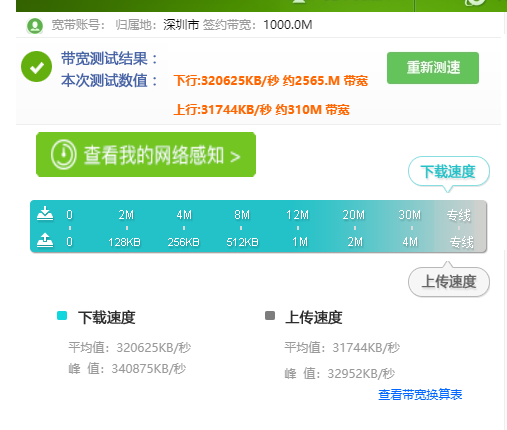
Task: Click the orange 上行 upload result text
Action: (262, 110)
